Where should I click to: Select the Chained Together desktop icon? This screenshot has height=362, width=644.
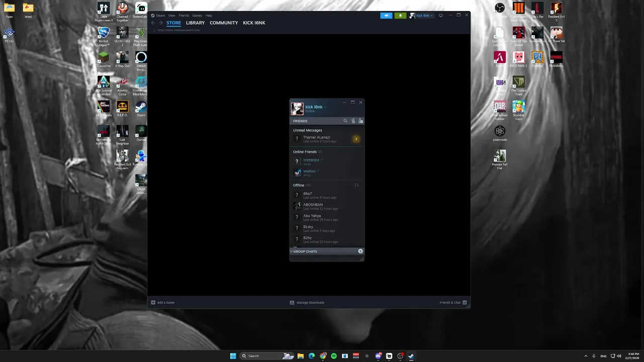122,12
